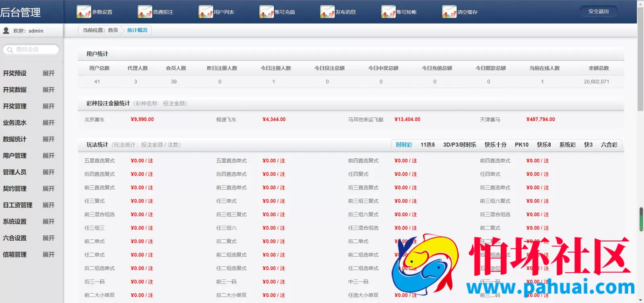Select the 马耳他幸运飞艇 amount ¥13,404.00

coord(407,120)
